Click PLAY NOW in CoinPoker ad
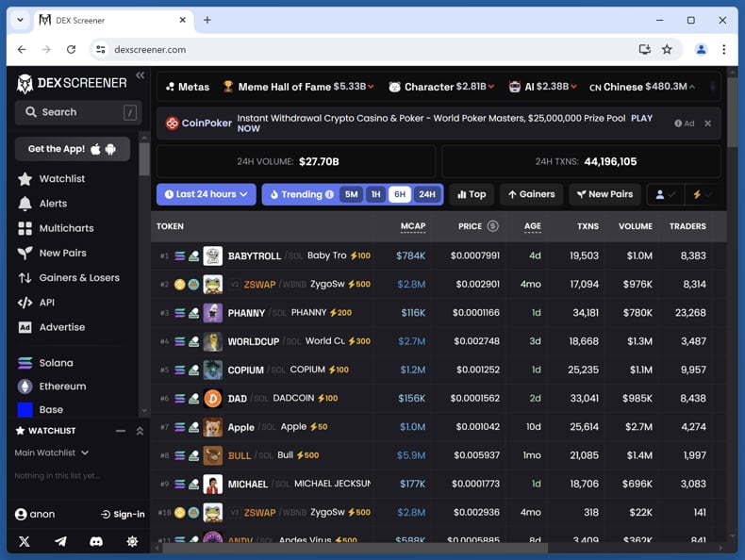The image size is (745, 560). click(444, 123)
